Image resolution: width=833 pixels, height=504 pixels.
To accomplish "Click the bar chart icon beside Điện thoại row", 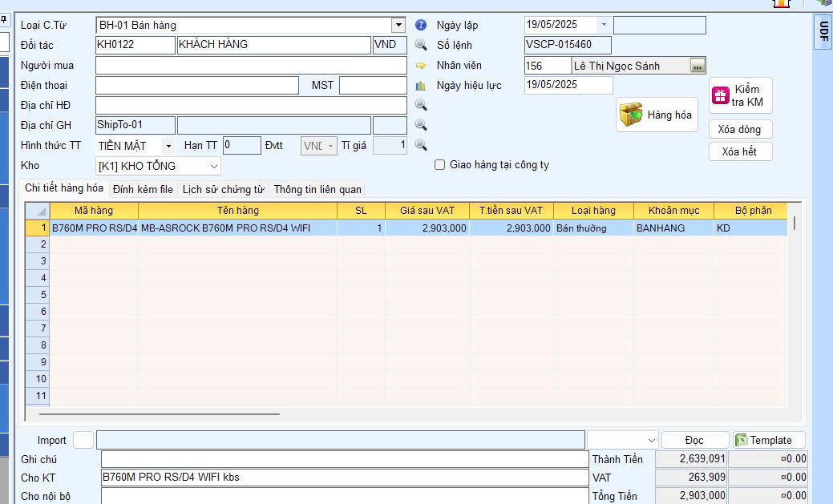I will [x=421, y=85].
